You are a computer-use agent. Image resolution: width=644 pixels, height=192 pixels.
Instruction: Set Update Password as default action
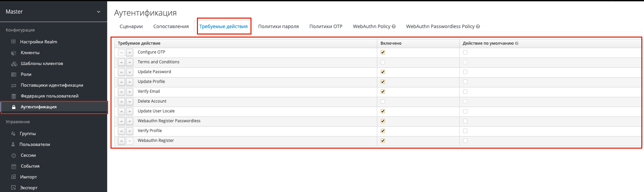tap(465, 72)
